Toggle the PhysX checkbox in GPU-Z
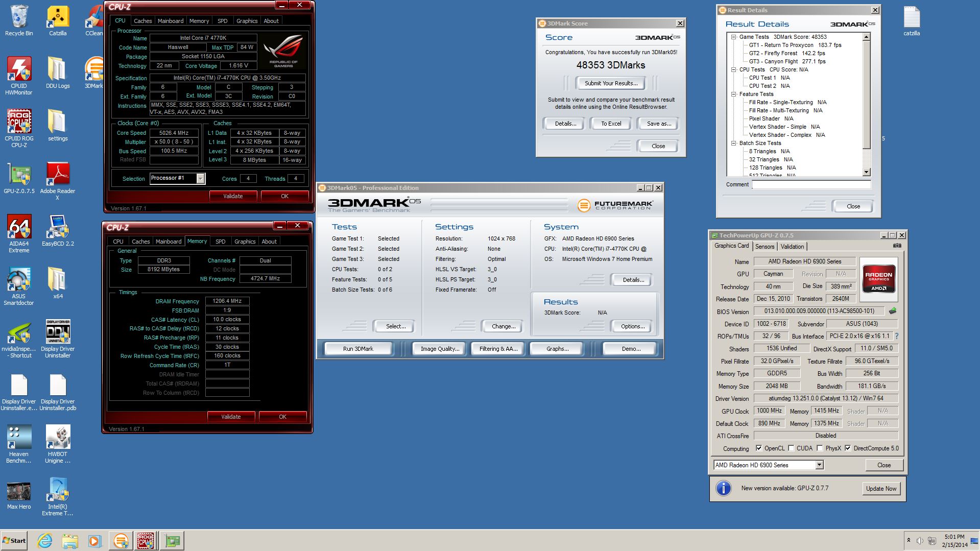The height and width of the screenshot is (551, 980). click(820, 448)
